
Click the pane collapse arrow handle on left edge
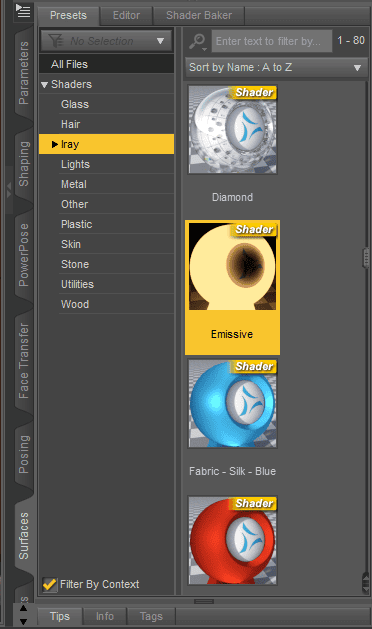[9, 190]
